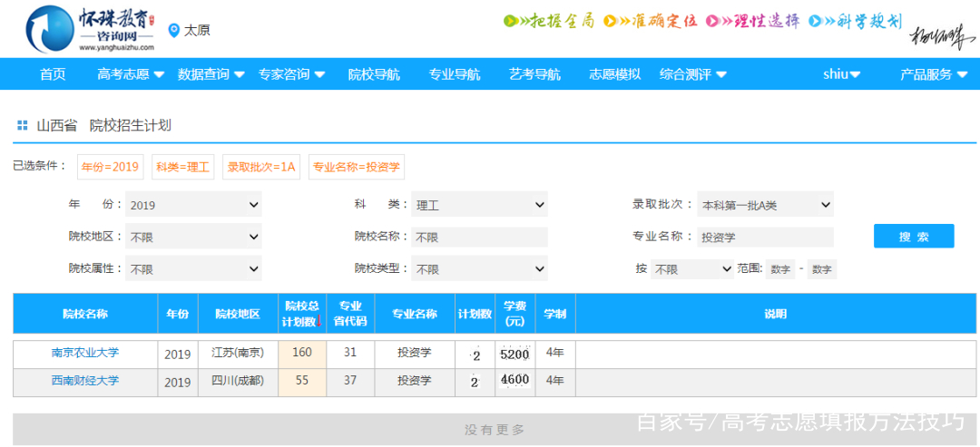Open 专业导航 in the nav bar

tap(455, 74)
